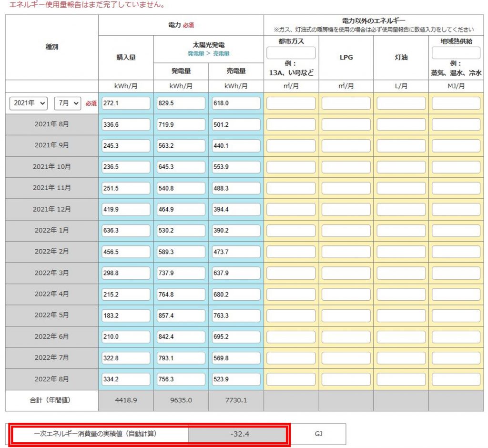Viewport: 488px width, 448px height.
Task: Click 2022年 3月 灯油 input field
Action: pos(401,273)
